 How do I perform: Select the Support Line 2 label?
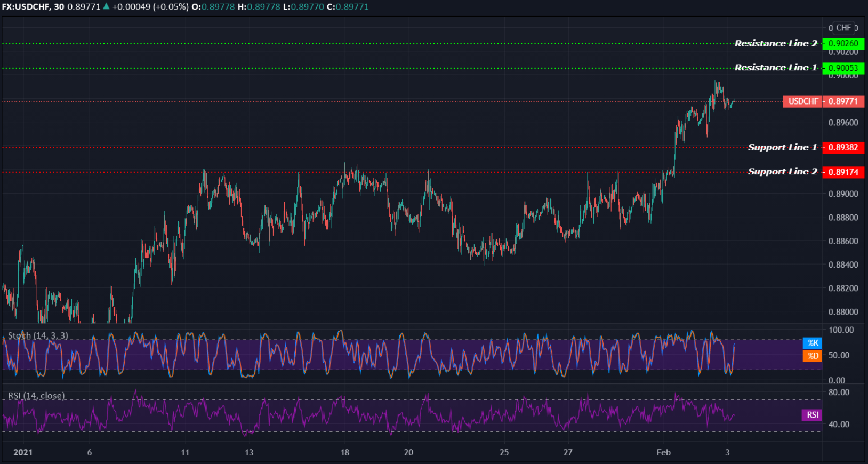pyautogui.click(x=782, y=171)
